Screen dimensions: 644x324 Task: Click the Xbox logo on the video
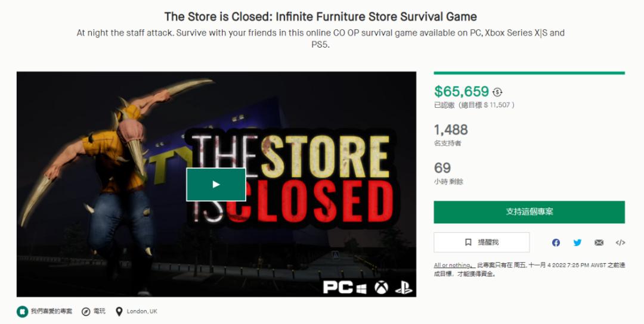[381, 287]
